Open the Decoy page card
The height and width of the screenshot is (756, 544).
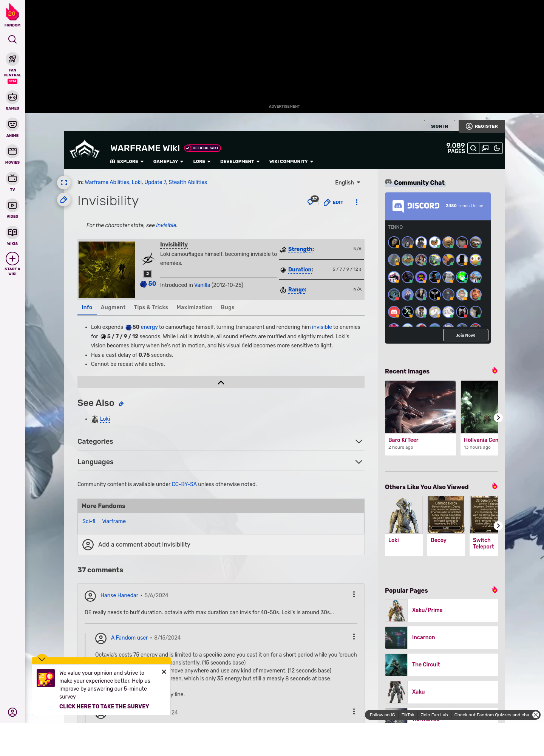point(446,526)
